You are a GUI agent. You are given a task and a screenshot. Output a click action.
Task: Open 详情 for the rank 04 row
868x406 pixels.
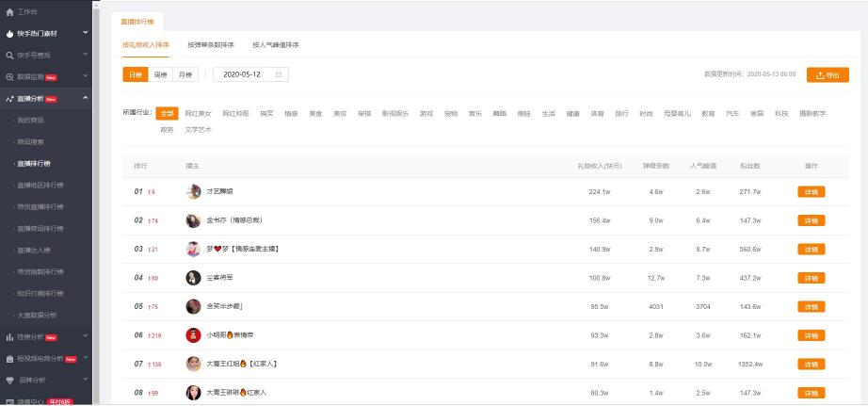click(x=811, y=278)
